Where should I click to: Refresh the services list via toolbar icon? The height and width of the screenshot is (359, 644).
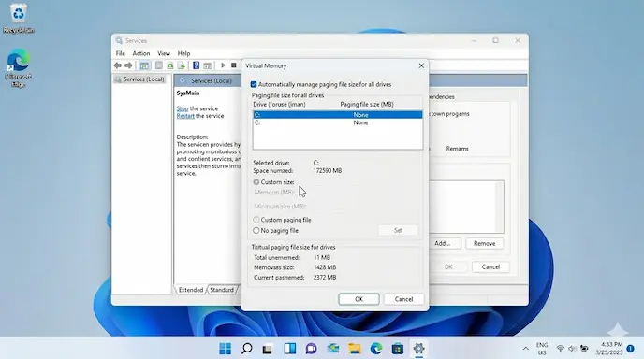click(170, 65)
